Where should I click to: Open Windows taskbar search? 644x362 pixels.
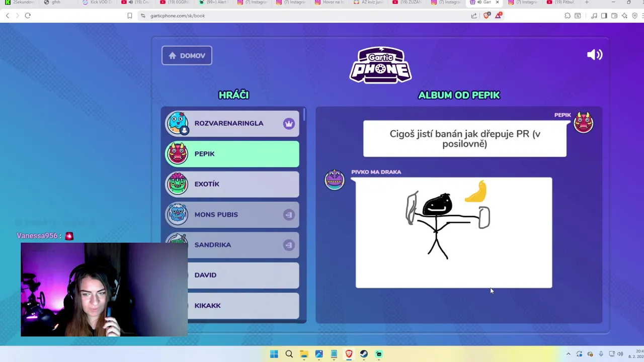(x=289, y=354)
